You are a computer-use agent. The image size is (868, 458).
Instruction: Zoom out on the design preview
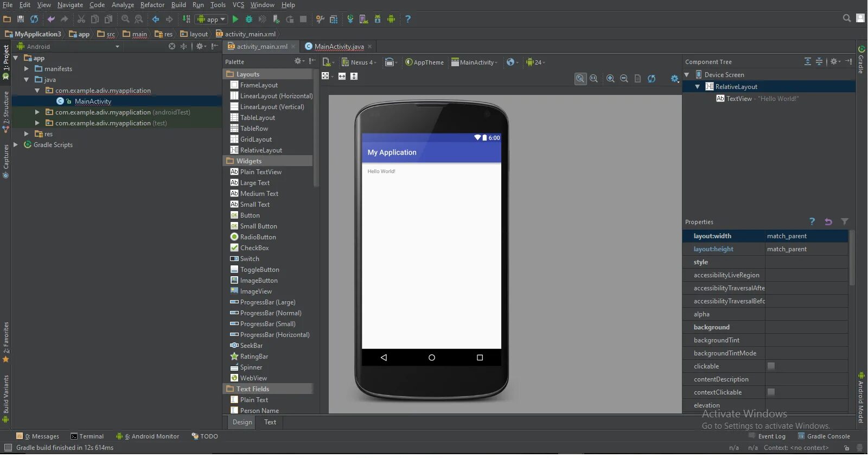pos(624,78)
